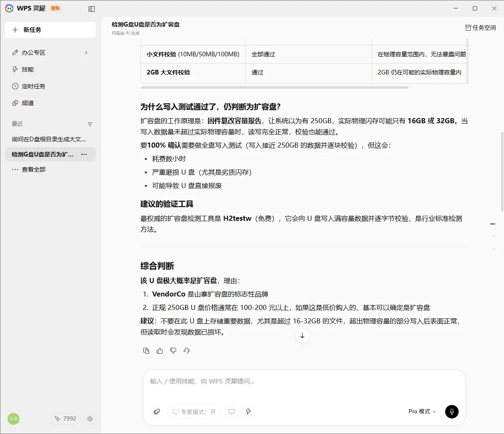Open settings gear icon in sidebar

point(90,419)
